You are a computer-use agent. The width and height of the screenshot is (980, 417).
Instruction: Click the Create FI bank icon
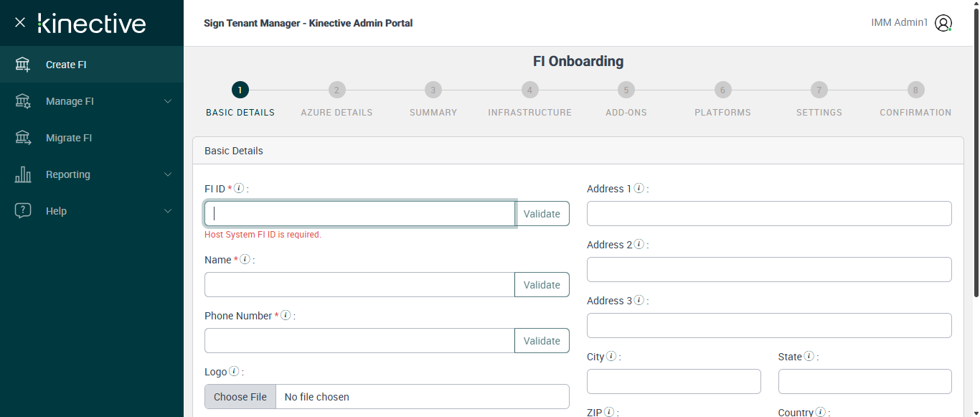pos(23,65)
